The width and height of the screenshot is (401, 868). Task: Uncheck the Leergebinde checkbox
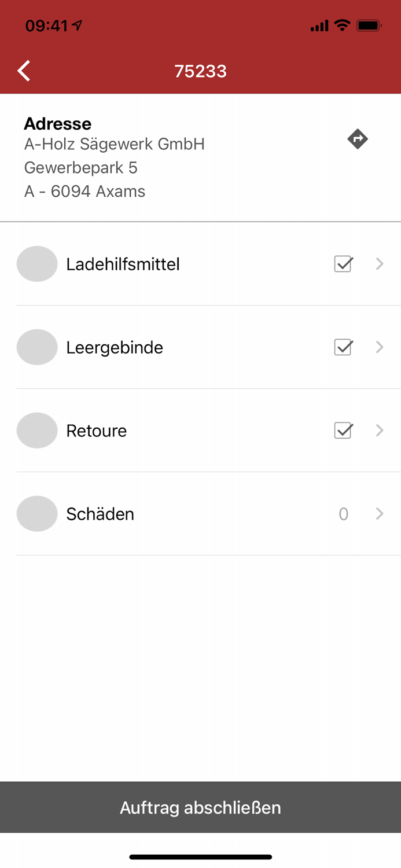(343, 347)
